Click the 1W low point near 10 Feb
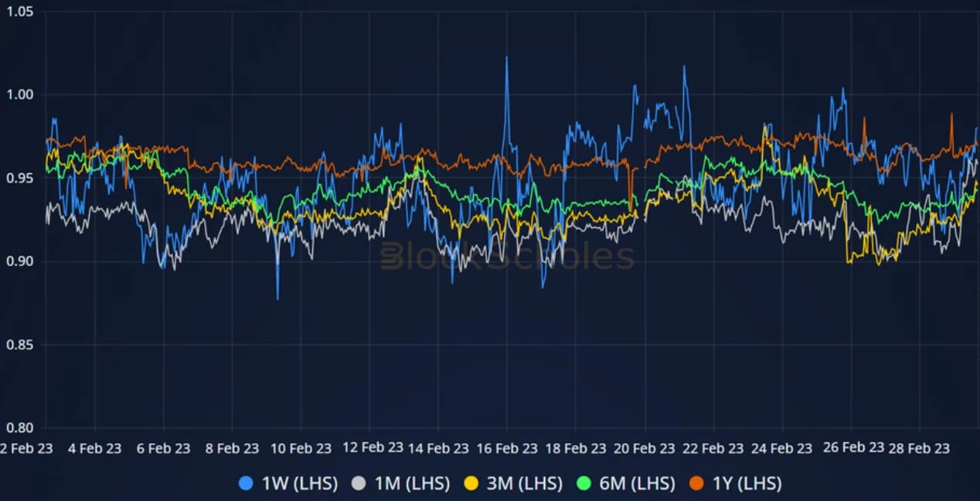Viewport: 980px width, 501px height. point(277,298)
